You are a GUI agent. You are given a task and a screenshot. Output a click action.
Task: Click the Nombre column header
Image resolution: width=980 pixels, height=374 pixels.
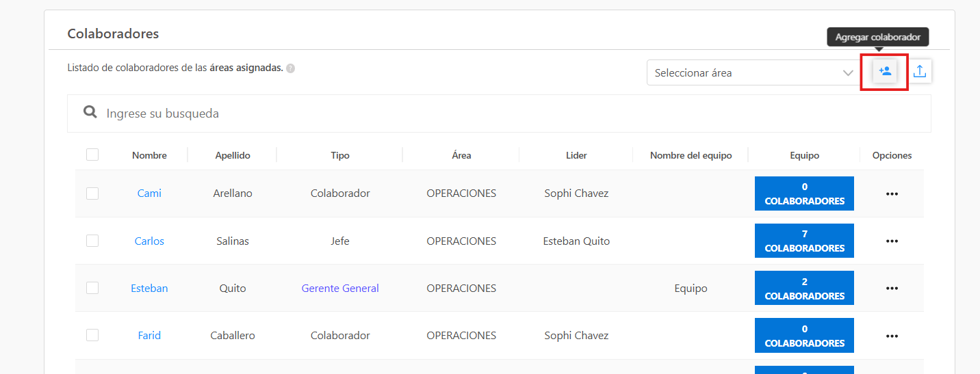click(149, 155)
